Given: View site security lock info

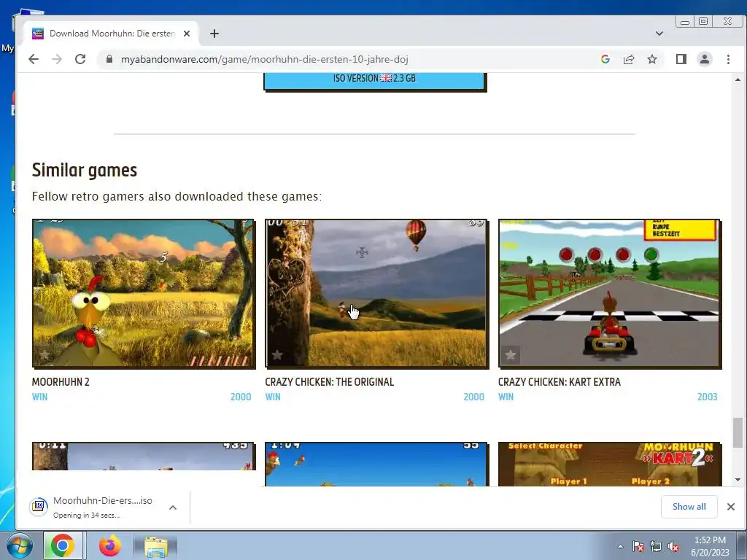Looking at the screenshot, I should pos(109,59).
